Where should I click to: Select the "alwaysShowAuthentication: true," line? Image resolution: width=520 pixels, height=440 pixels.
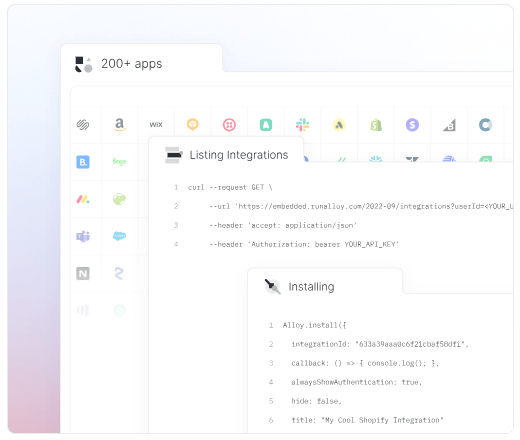[357, 382]
